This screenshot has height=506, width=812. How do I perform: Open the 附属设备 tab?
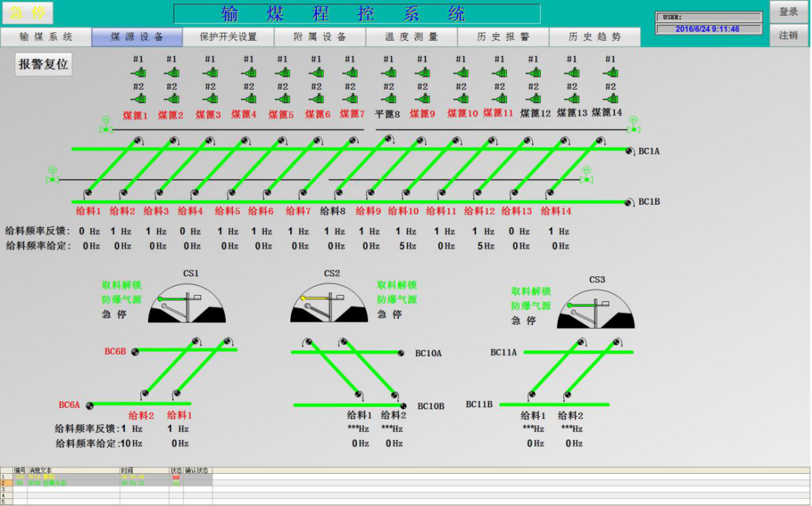point(320,36)
